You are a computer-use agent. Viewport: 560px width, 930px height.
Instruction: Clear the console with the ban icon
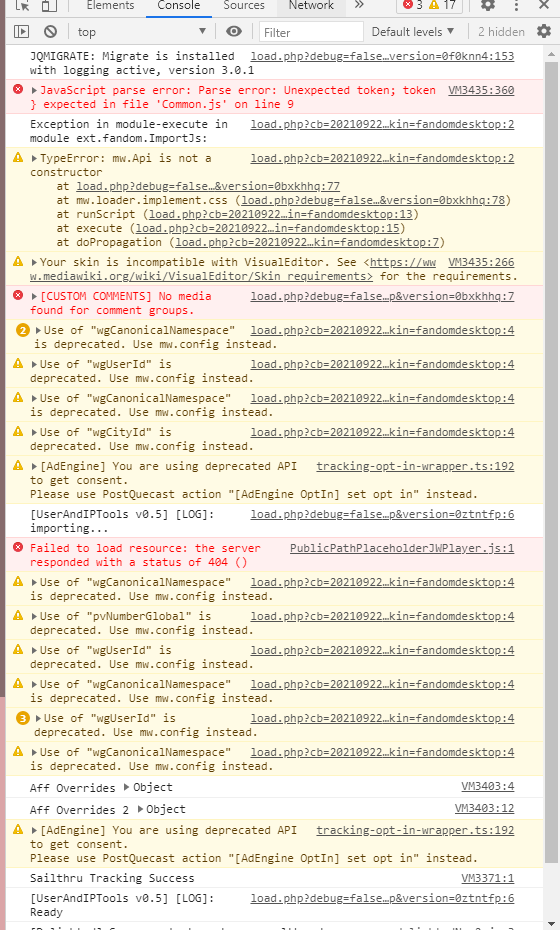(x=50, y=31)
